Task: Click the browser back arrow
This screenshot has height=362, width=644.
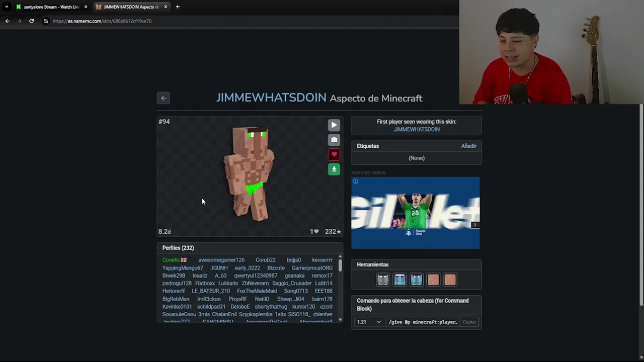Action: (x=7, y=21)
